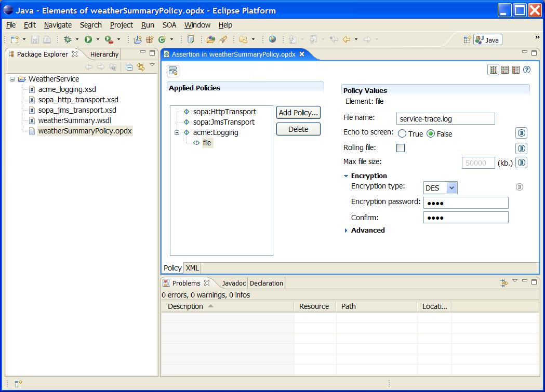The width and height of the screenshot is (545, 392).
Task: Click the Open Perspective icon
Action: pos(467,40)
